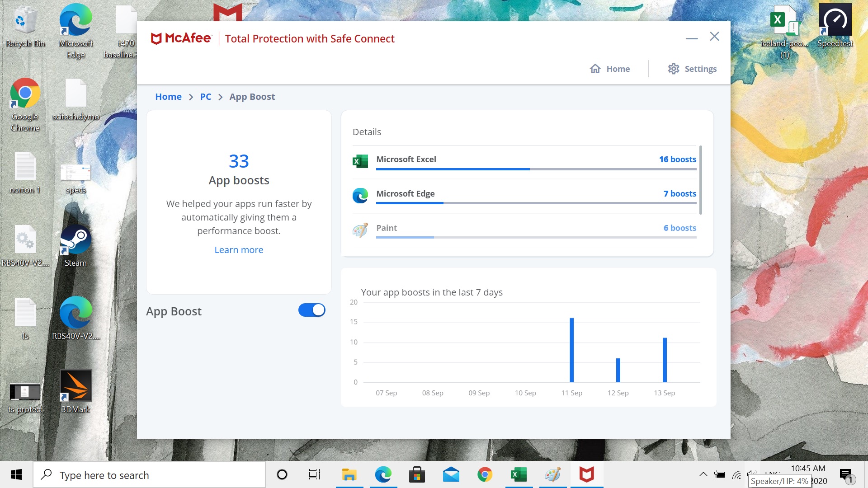868x488 pixels.
Task: Select the App Boost breadcrumb tab
Action: click(252, 97)
